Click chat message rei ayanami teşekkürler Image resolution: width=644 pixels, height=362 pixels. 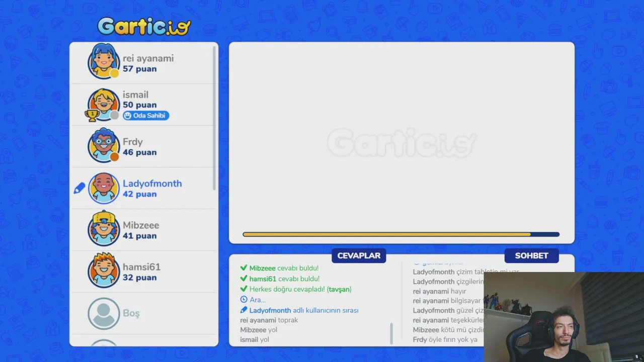[x=448, y=320]
